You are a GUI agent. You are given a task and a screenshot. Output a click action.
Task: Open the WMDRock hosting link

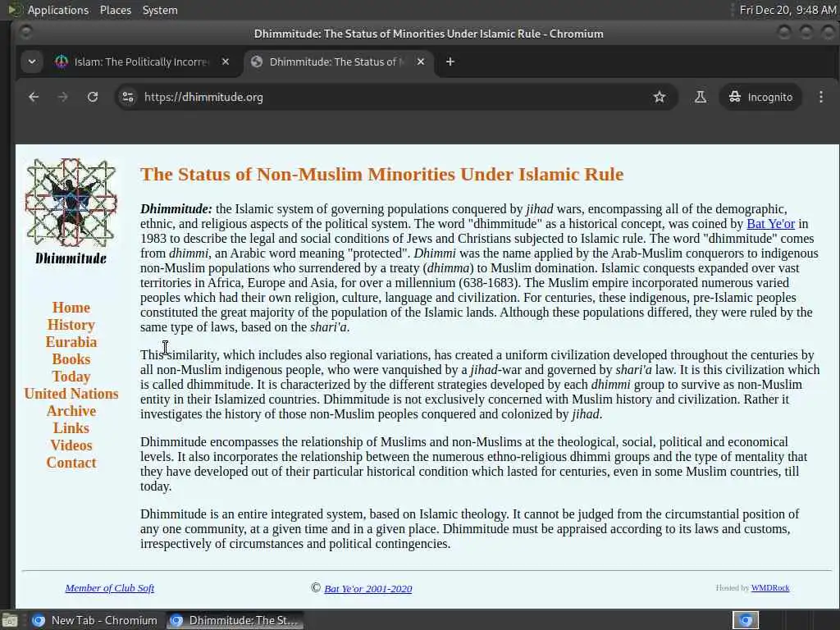(769, 587)
